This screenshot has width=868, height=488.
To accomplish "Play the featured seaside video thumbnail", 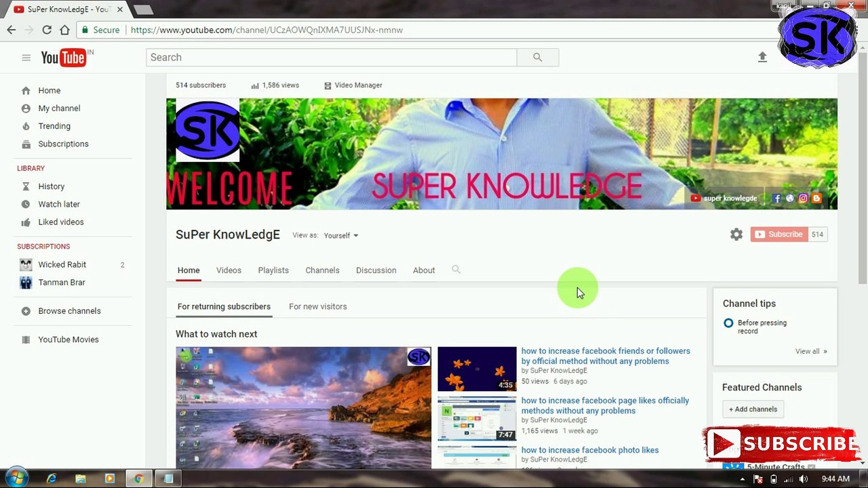I will 303,408.
